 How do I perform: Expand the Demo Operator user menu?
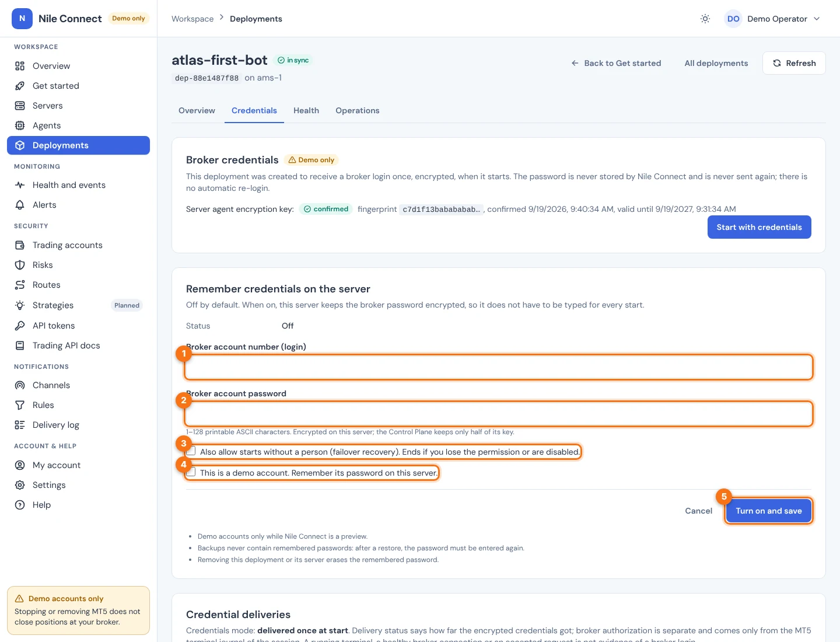pos(772,19)
